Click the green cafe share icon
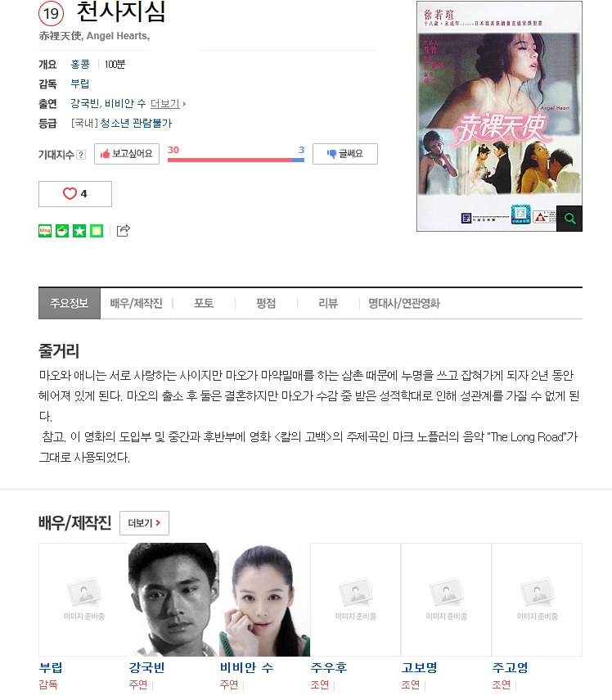Image resolution: width=612 pixels, height=700 pixels. click(62, 231)
